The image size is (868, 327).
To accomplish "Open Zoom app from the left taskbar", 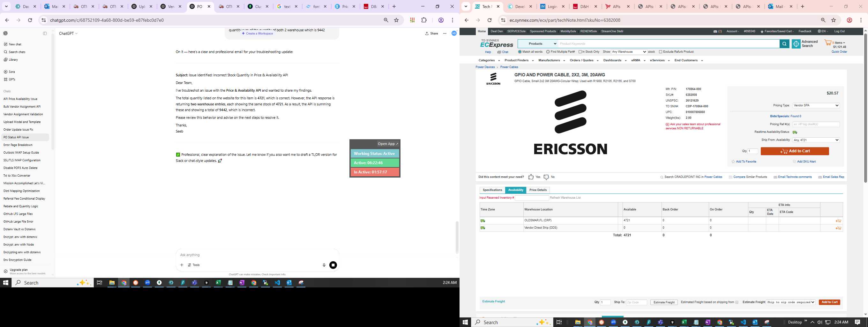I will pos(147,283).
